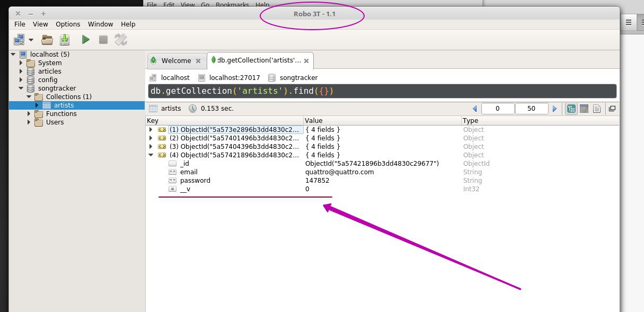Click the 0.153 sec. execution time label

[x=217, y=108]
